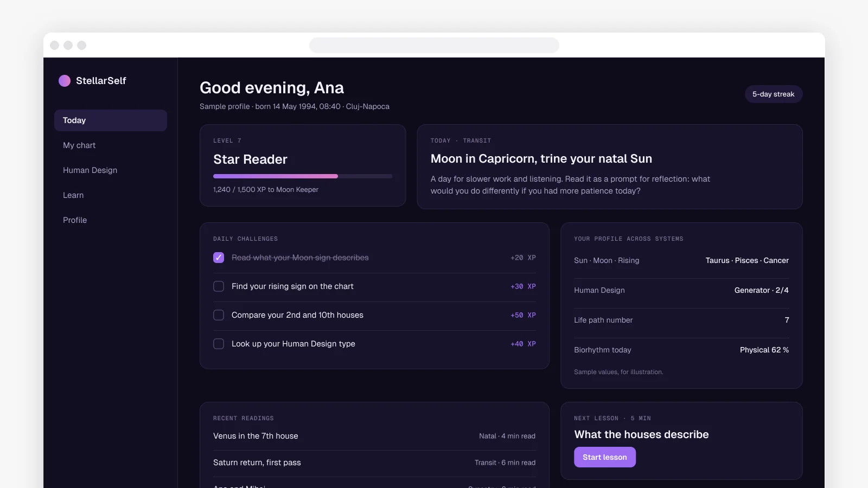Click the Life path number value 7
The height and width of the screenshot is (488, 868).
pos(787,320)
